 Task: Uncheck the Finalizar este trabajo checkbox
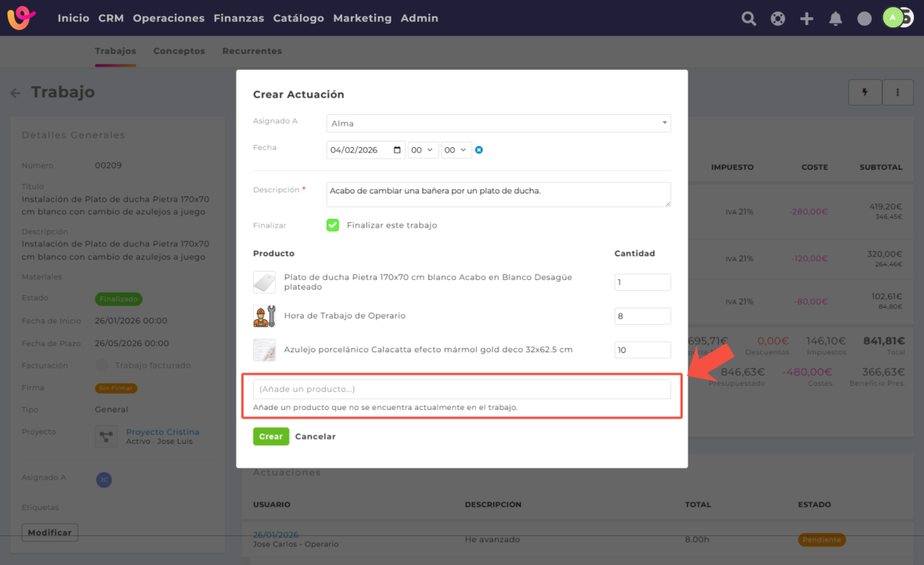tap(333, 225)
